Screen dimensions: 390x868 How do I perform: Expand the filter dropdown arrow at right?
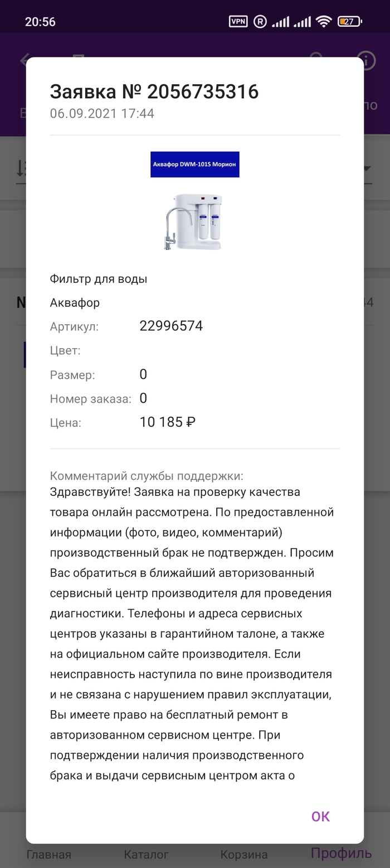coord(368,168)
